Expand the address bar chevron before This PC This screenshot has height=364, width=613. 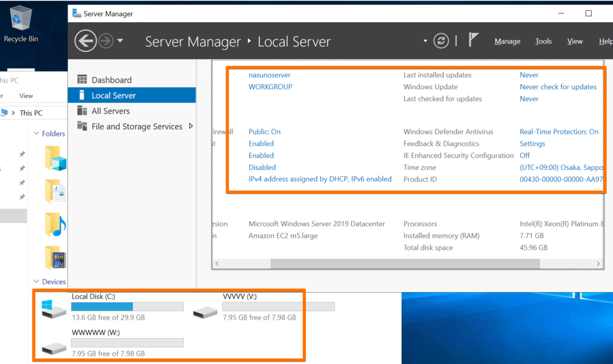13,113
